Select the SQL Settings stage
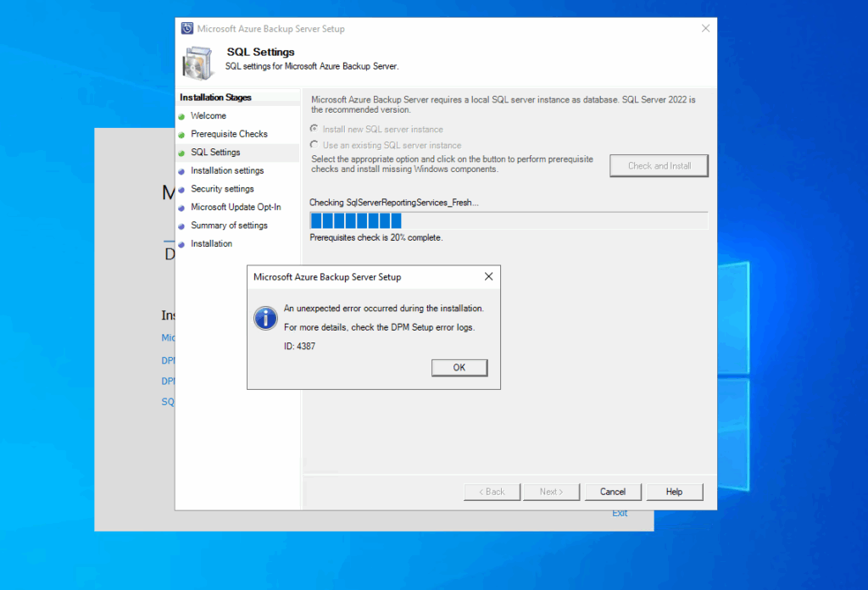 pos(215,153)
